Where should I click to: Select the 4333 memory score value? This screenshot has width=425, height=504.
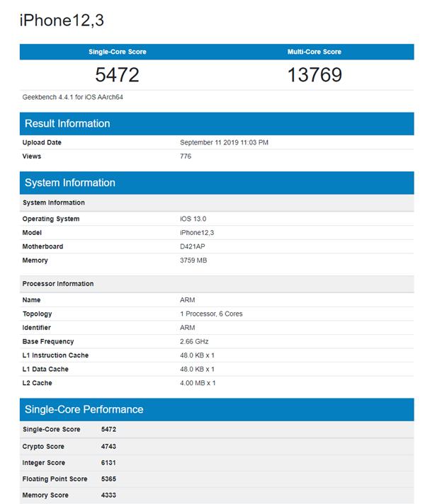click(x=109, y=496)
